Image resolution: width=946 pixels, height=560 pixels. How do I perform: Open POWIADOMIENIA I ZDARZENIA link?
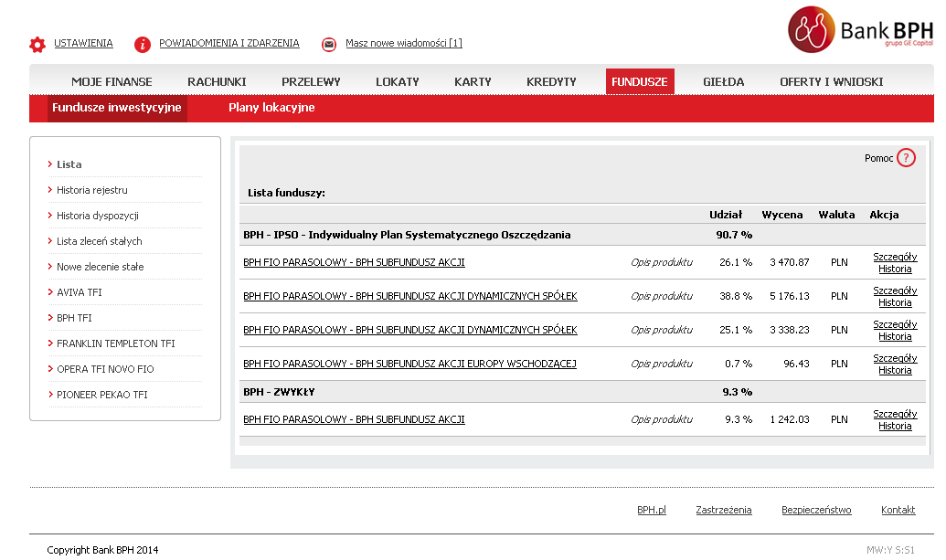(229, 43)
